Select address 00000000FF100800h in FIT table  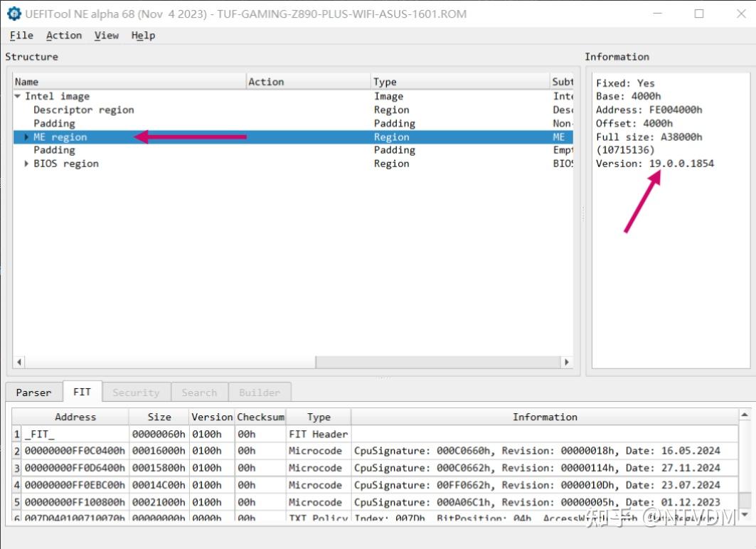tap(75, 502)
